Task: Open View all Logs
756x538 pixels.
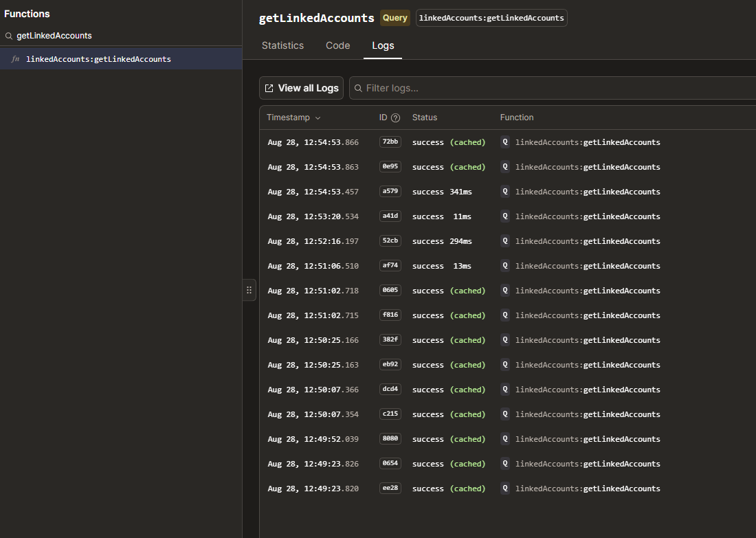Action: click(x=301, y=88)
